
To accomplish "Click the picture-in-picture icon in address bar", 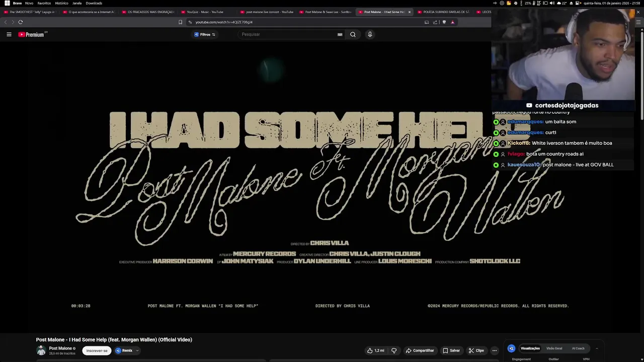I will 427,22.
